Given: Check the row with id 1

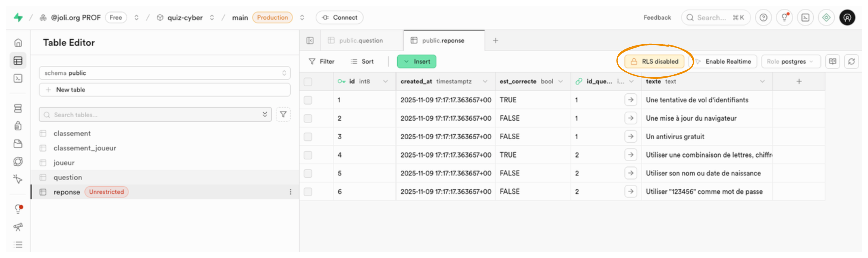Looking at the screenshot, I should tap(308, 100).
